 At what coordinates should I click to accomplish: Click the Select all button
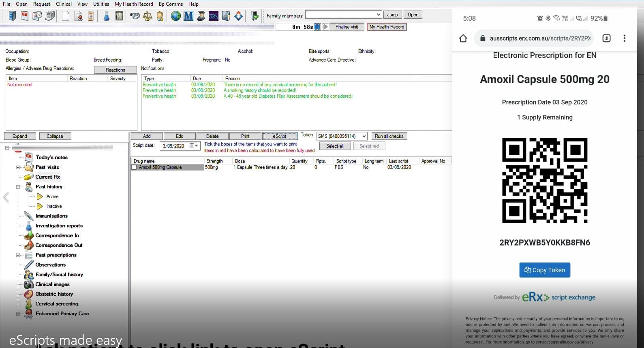tap(335, 146)
